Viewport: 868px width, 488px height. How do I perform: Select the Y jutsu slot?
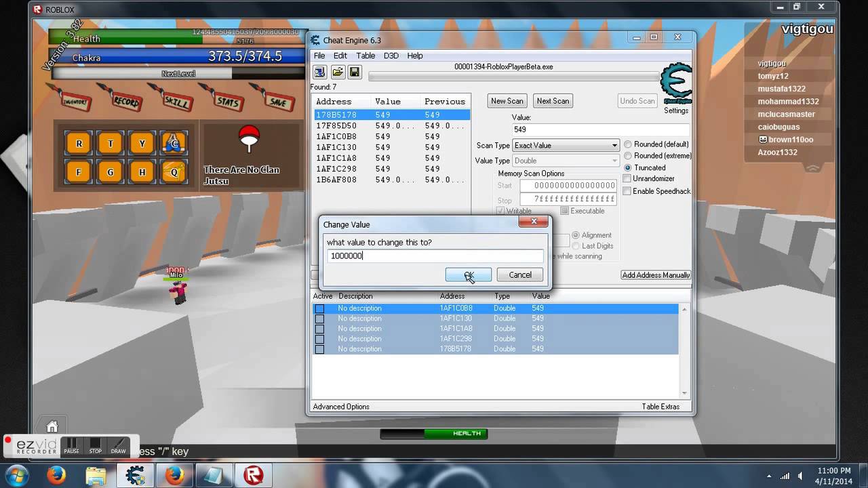click(142, 144)
